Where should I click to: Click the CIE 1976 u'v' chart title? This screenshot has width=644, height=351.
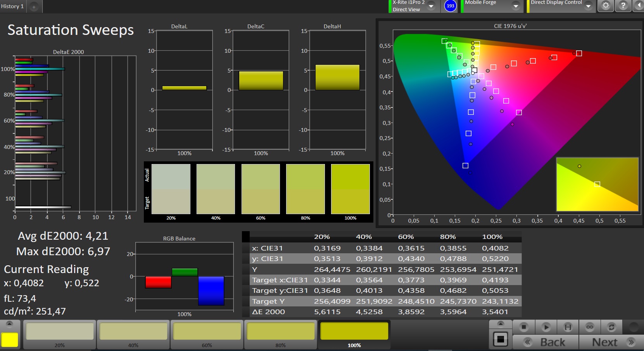(x=510, y=26)
